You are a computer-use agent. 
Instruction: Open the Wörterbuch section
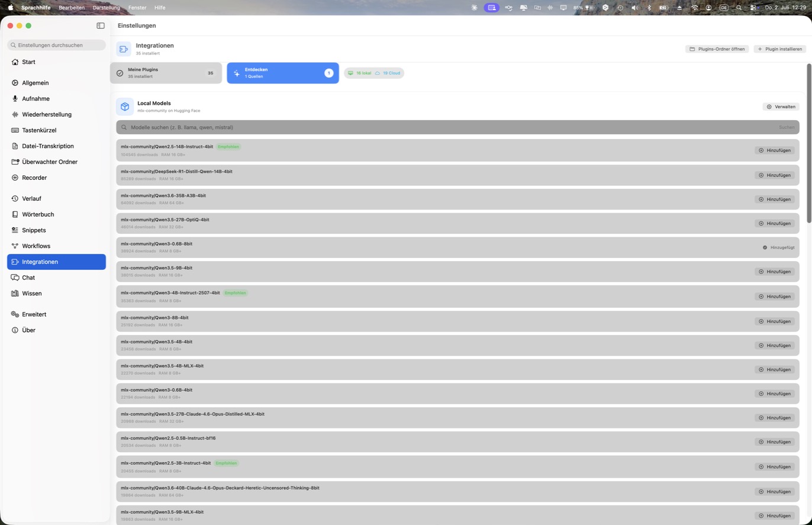click(x=56, y=214)
